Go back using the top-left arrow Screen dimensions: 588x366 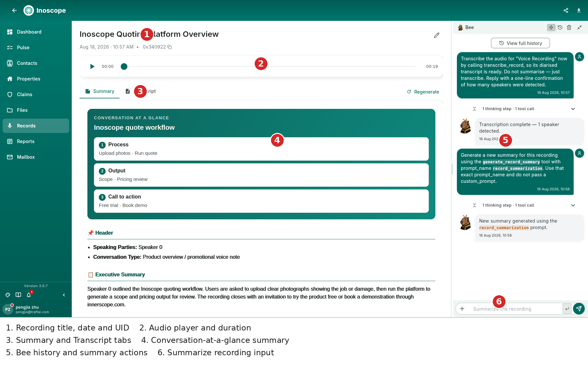(14, 10)
